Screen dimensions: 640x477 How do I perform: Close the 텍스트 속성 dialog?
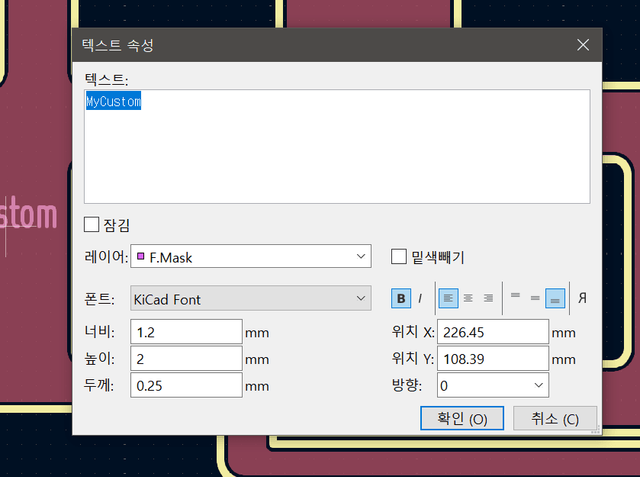[x=583, y=45]
